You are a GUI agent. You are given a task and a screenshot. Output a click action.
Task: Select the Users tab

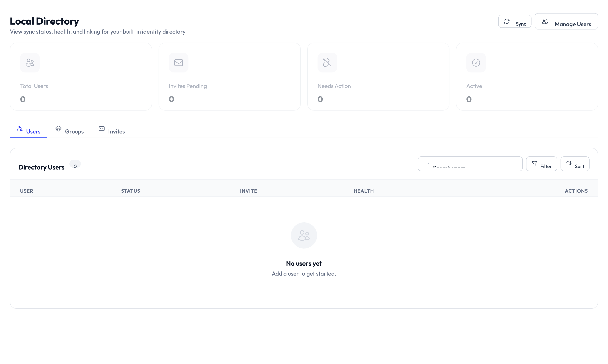pos(33,131)
